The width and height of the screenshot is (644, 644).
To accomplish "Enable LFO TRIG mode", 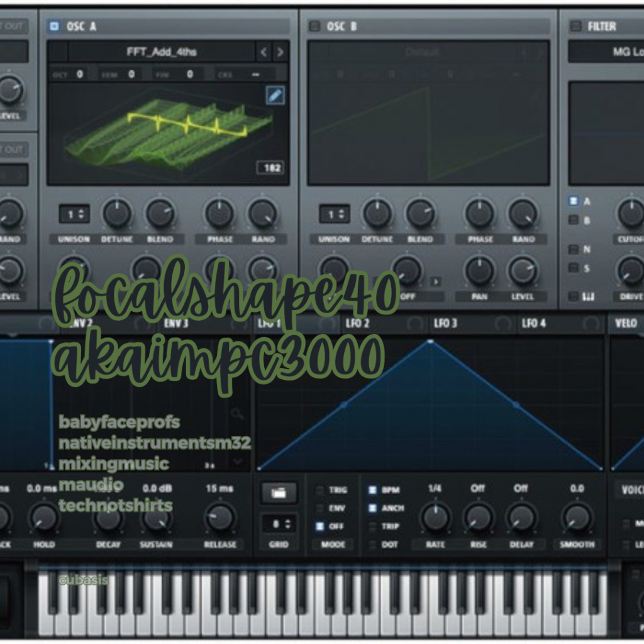I will (320, 490).
